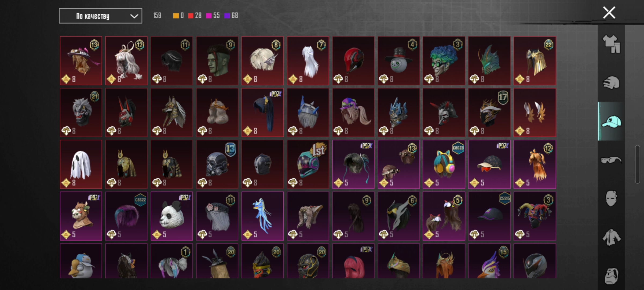Select the gas mask with 13 badge

217,164
